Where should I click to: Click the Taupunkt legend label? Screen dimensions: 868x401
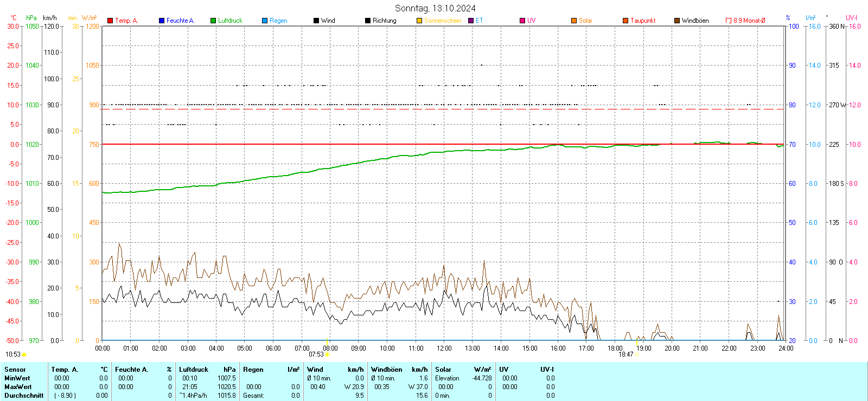point(643,21)
